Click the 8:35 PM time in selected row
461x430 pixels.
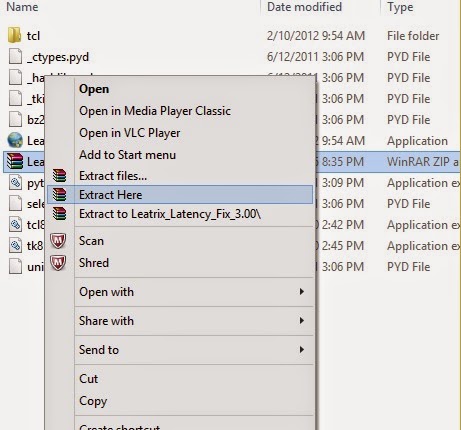click(342, 162)
